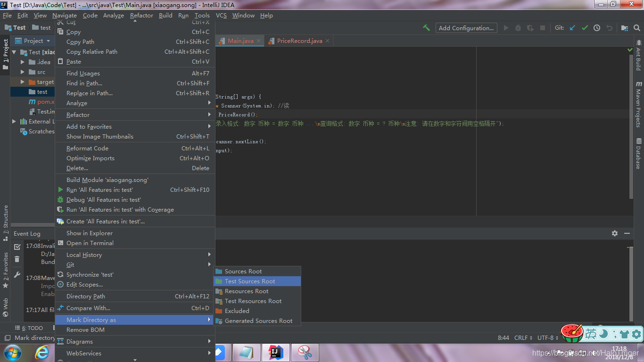Launch Internet Explorer from taskbar
Viewport: 644px width, 362px height.
tap(42, 352)
